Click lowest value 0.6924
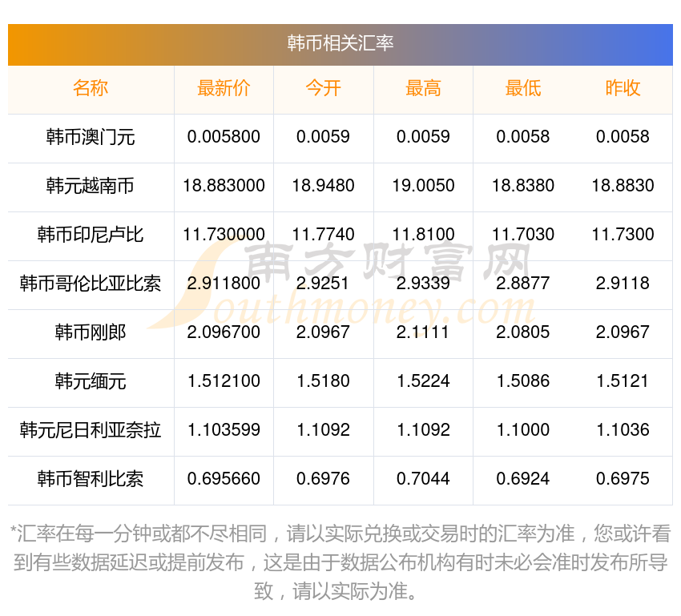681x616 pixels. (x=523, y=479)
